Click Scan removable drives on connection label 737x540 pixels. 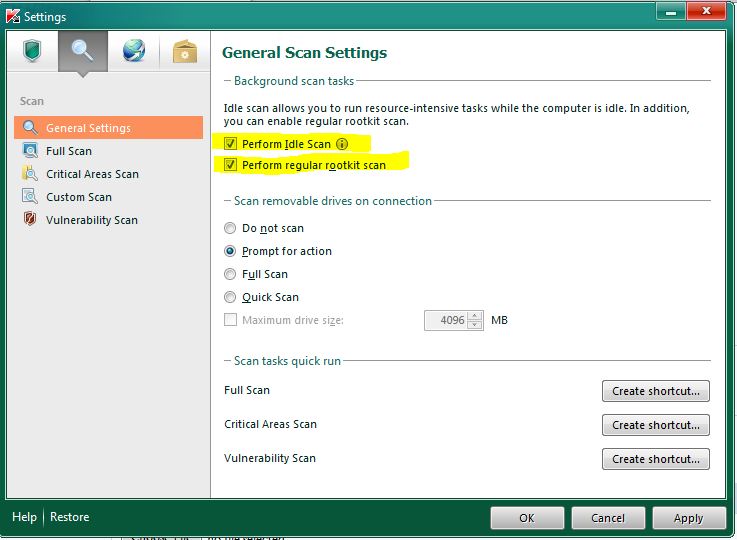[x=333, y=201]
